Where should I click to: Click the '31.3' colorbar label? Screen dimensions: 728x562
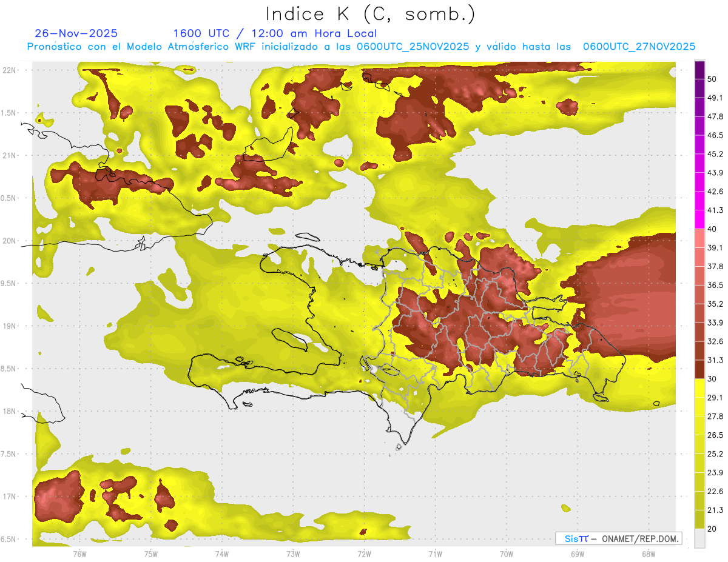(x=715, y=360)
